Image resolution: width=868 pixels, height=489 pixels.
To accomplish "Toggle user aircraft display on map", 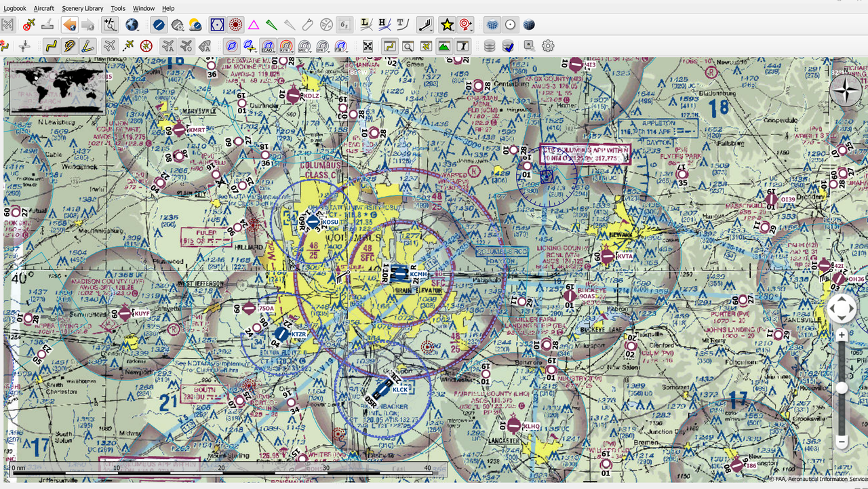I will pyautogui.click(x=109, y=46).
